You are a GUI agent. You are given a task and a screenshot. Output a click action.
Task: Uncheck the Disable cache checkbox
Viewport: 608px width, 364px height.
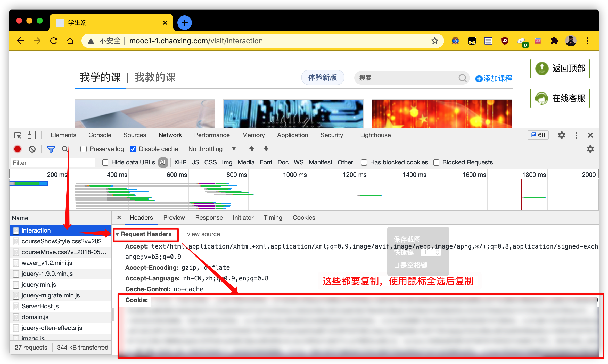coord(133,149)
